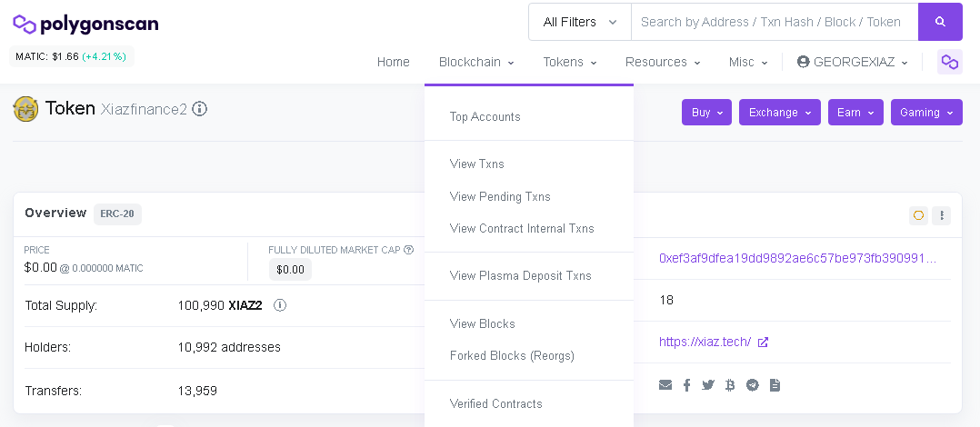Image resolution: width=980 pixels, height=427 pixels.
Task: Open the three-dot more options icon
Action: pyautogui.click(x=942, y=215)
